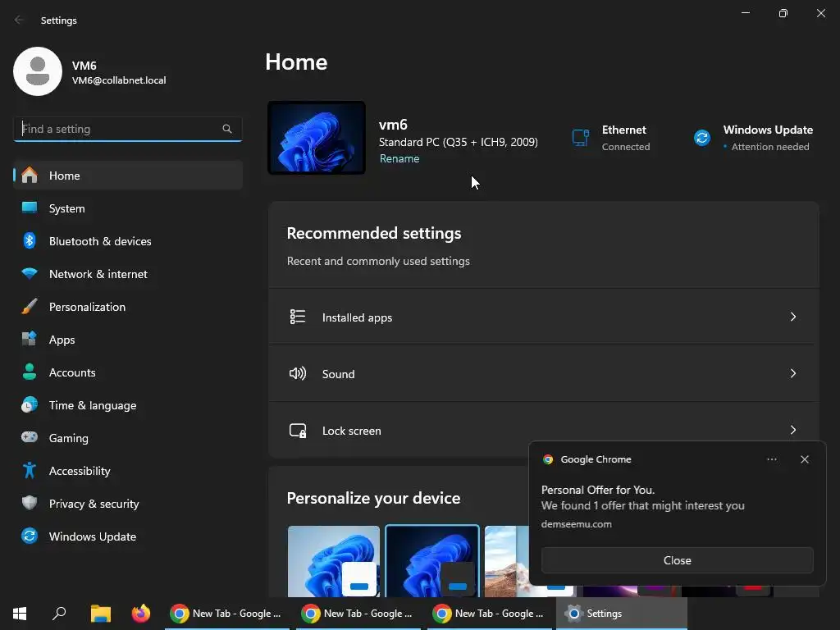The height and width of the screenshot is (630, 840).
Task: Click the Find a setting search box
Action: pos(128,129)
